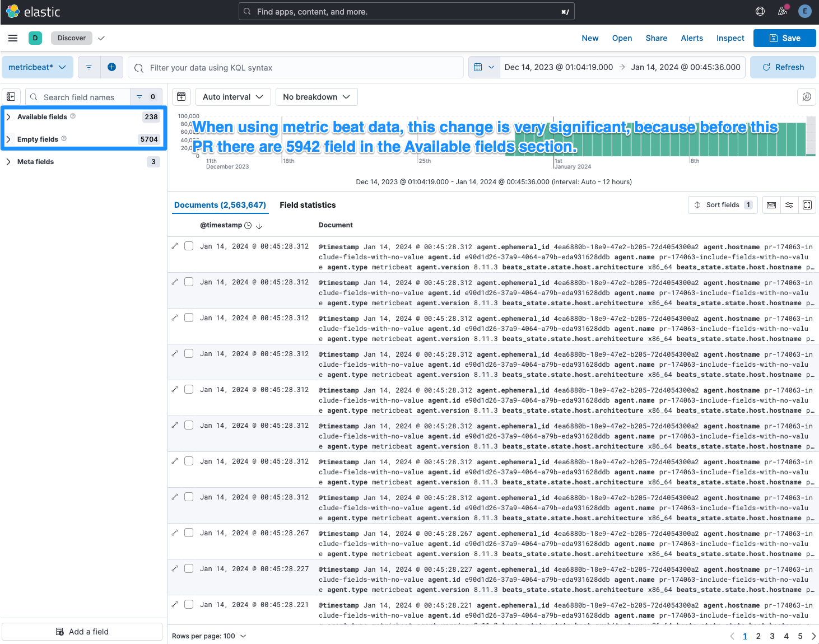Click the add filter plus icon
819x644 pixels.
point(111,67)
